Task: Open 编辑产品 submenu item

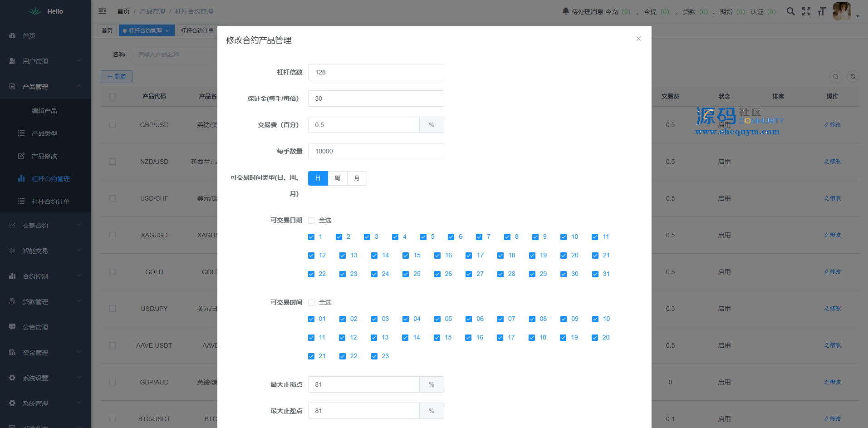Action: (44, 111)
